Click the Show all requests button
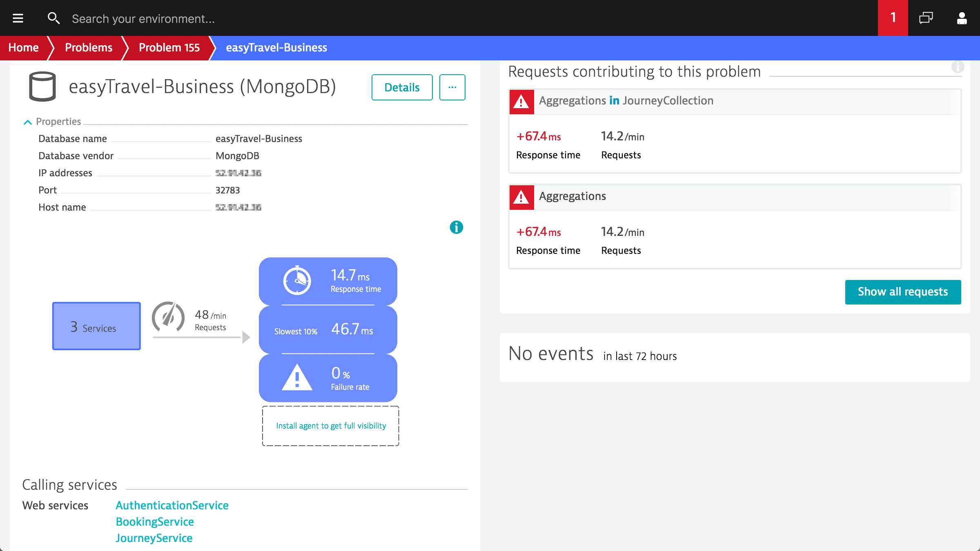 click(x=903, y=292)
